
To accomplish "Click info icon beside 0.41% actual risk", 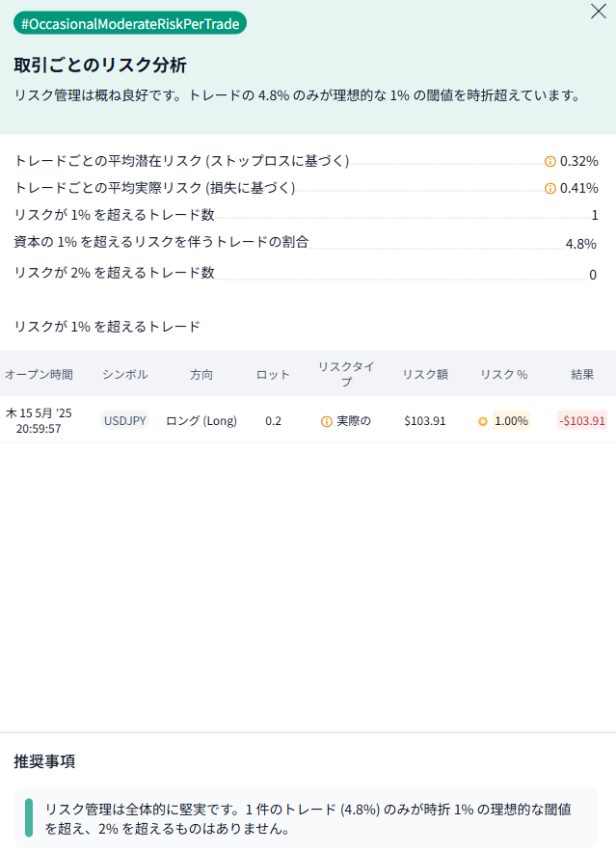I will pos(550,188).
